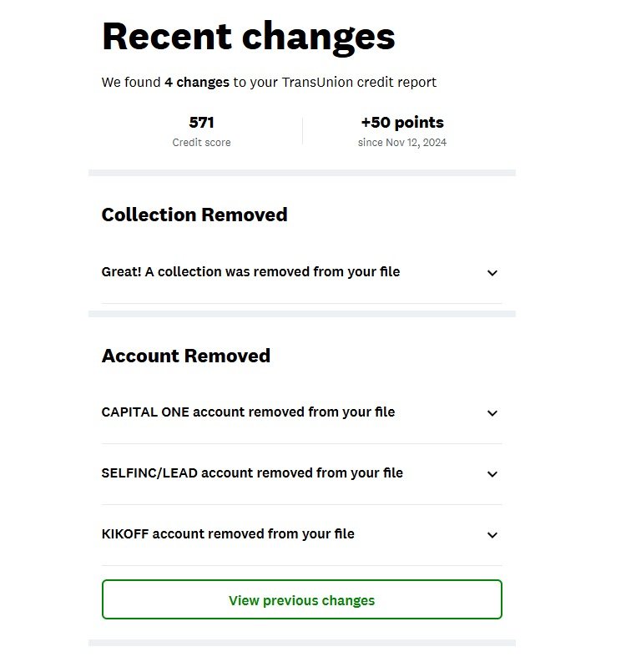The width and height of the screenshot is (621, 672).
Task: Click the vertical divider between score and points
Action: (302, 131)
